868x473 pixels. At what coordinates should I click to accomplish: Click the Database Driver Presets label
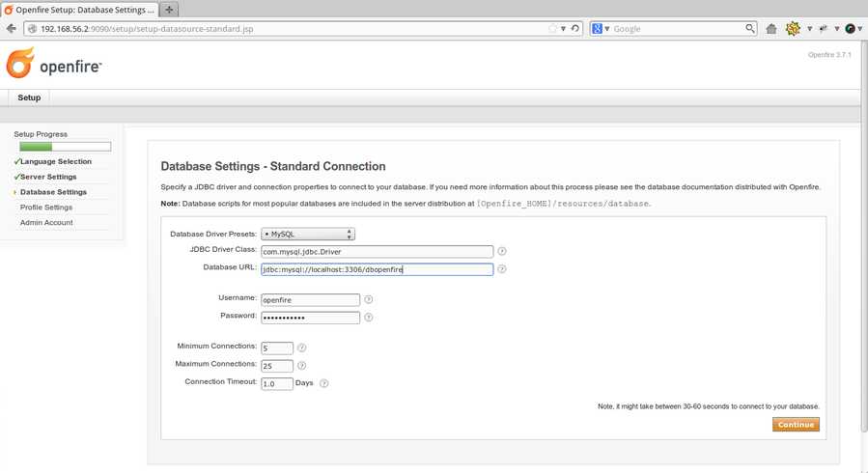pos(213,234)
